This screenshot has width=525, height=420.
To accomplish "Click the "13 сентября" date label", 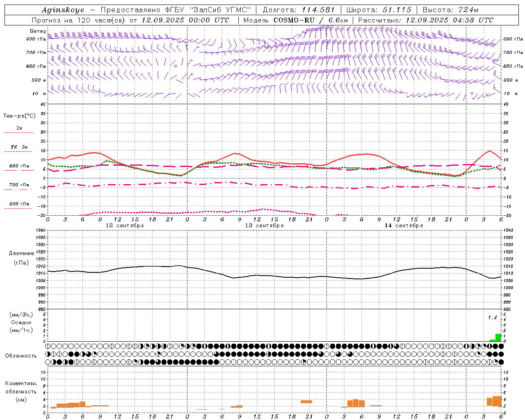I will click(264, 226).
